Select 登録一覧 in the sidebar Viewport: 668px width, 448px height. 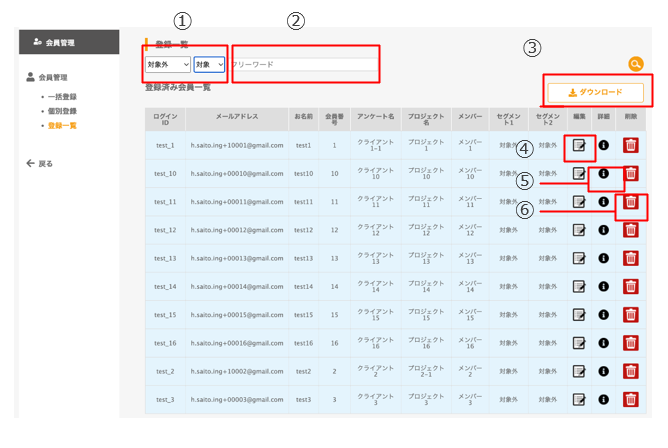click(x=62, y=126)
